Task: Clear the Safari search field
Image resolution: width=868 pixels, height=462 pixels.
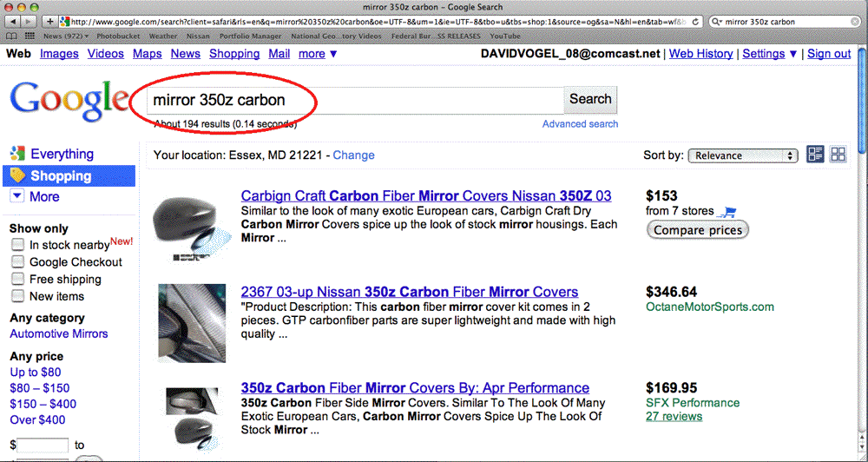Action: tap(855, 22)
